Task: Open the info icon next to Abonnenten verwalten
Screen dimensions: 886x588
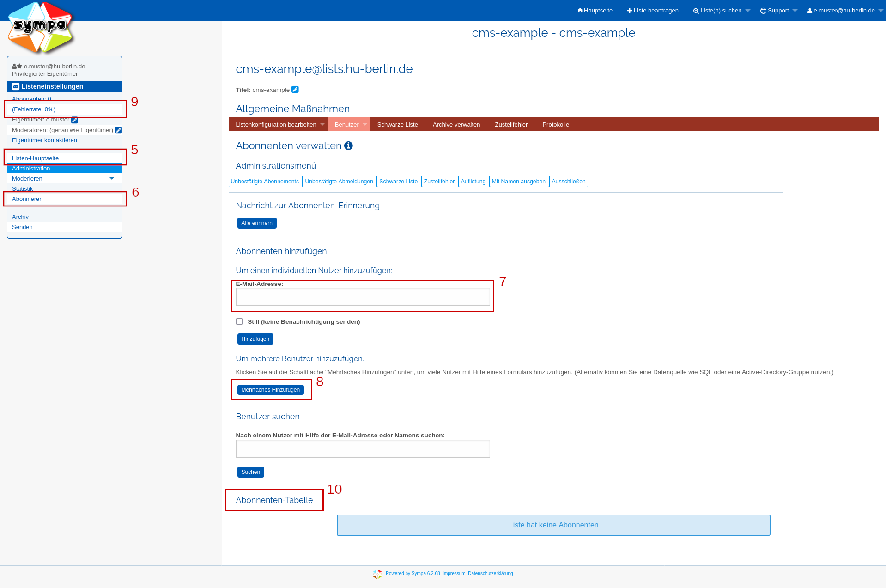Action: (349, 146)
